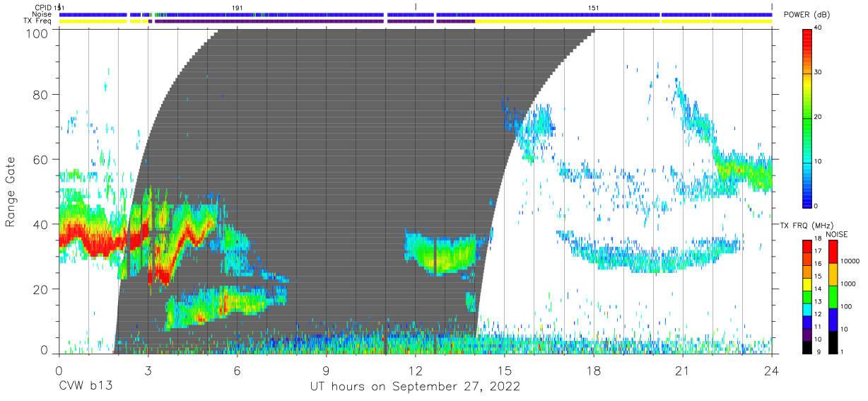Click the power scale value '40'
This screenshot has height=401, width=868.
coord(819,28)
